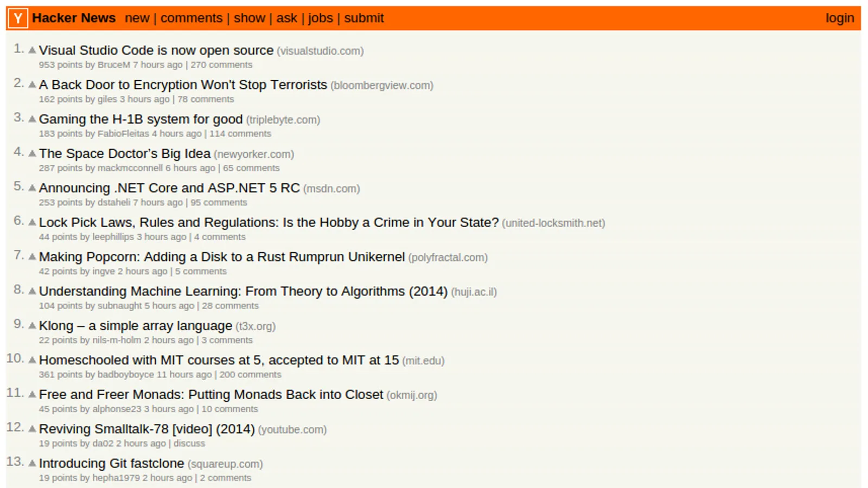Open 200 comments on Homeschooled story

click(250, 375)
